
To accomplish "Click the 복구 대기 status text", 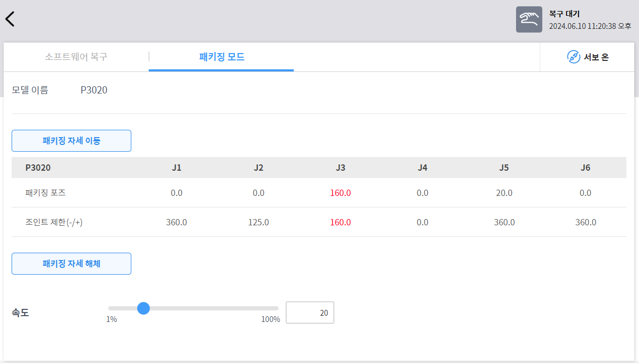I will pos(564,14).
